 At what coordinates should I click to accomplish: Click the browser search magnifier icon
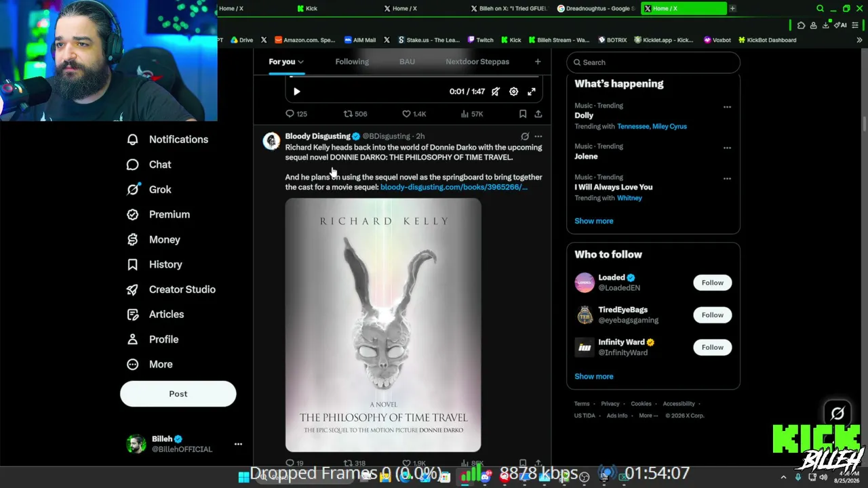[x=820, y=8]
